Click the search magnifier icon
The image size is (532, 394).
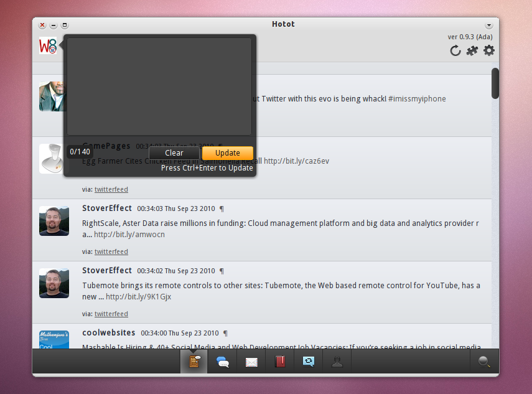pos(484,362)
